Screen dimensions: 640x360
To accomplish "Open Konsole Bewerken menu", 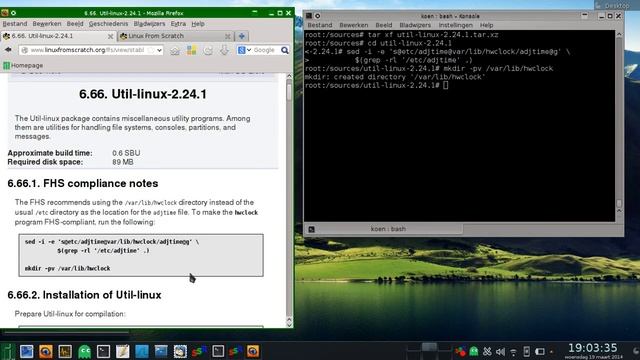I will click(353, 25).
